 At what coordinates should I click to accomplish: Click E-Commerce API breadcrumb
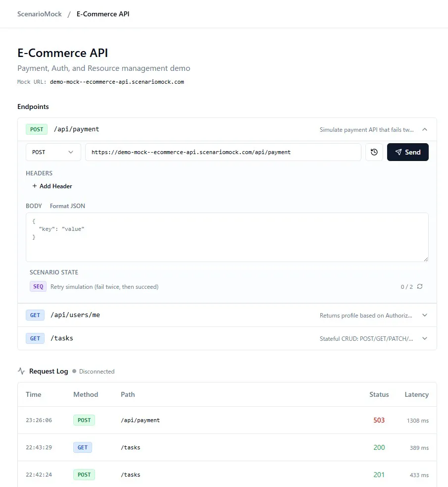pos(103,14)
